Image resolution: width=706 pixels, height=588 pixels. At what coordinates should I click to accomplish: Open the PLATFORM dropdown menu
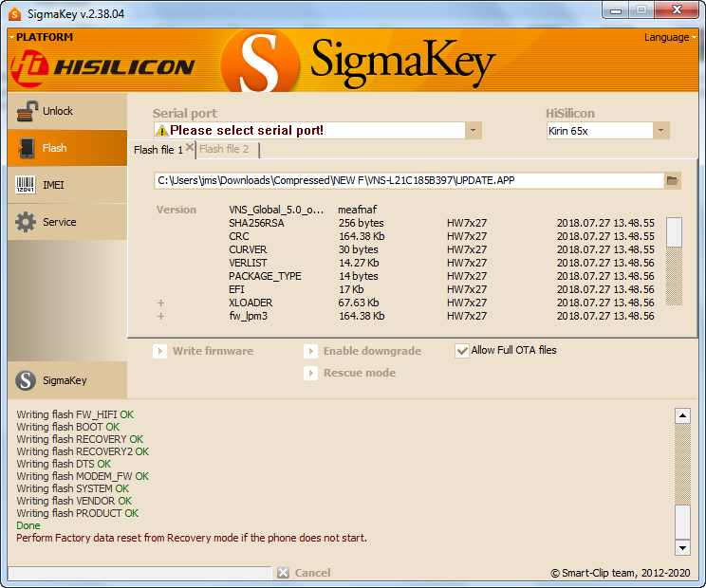41,37
